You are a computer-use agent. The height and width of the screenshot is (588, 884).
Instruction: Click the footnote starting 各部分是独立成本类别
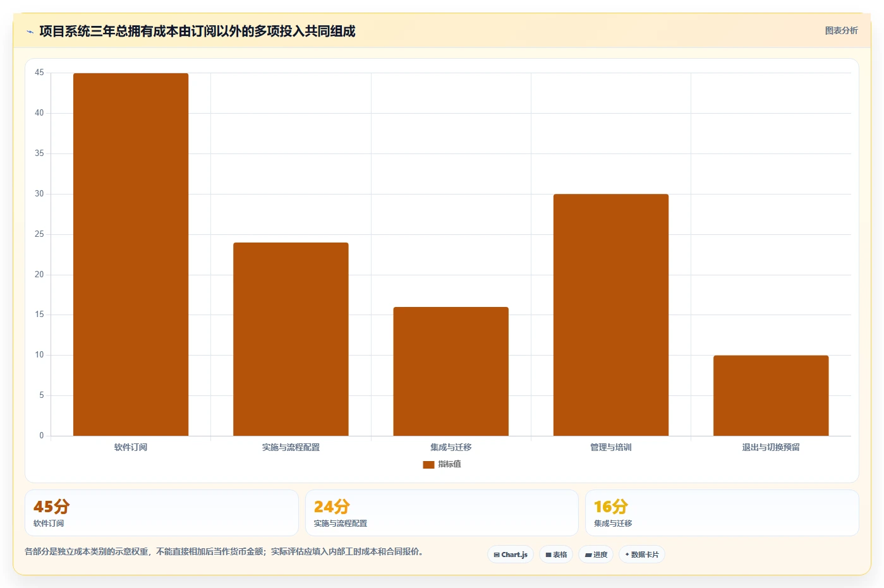[224, 551]
